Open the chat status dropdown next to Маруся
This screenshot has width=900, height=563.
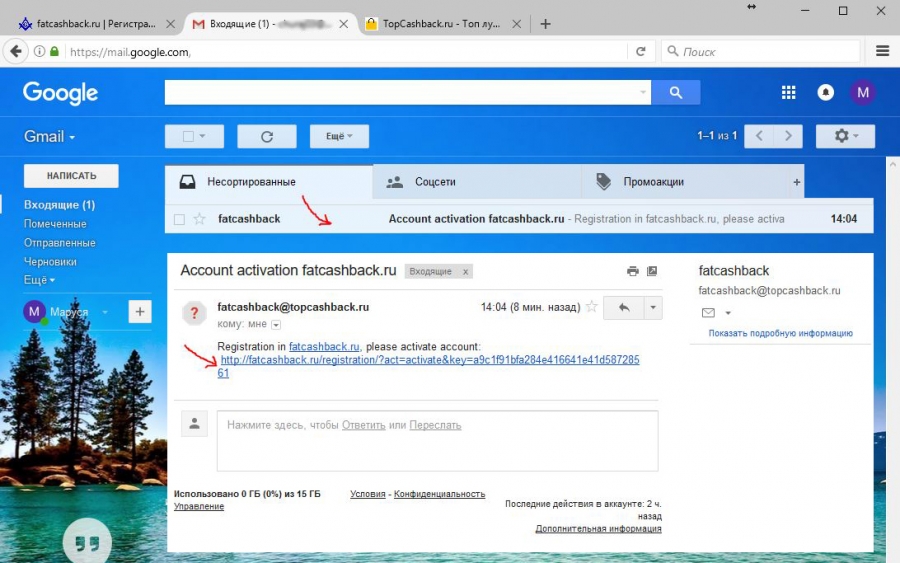(105, 312)
